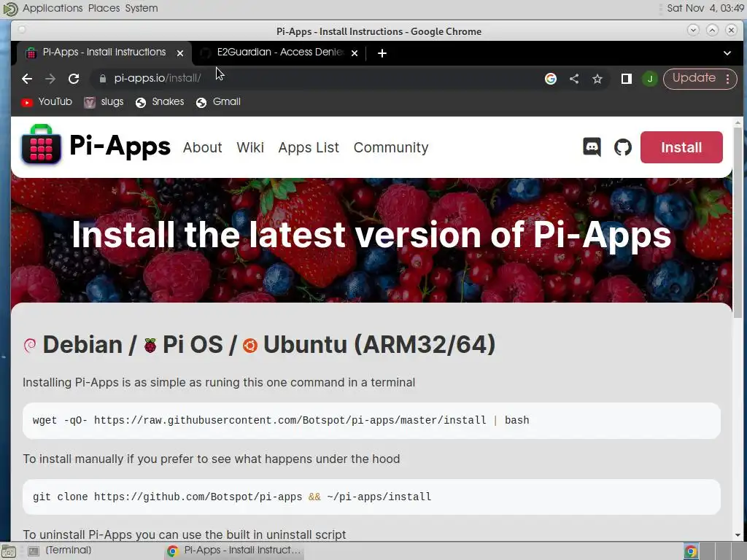This screenshot has height=560, width=747.
Task: Open the Applications menu
Action: (x=53, y=8)
